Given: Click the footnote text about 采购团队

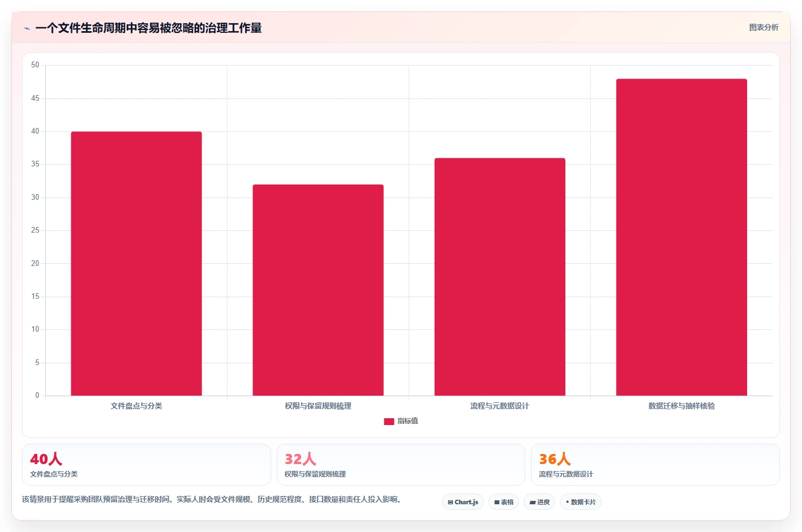Looking at the screenshot, I should click(212, 499).
